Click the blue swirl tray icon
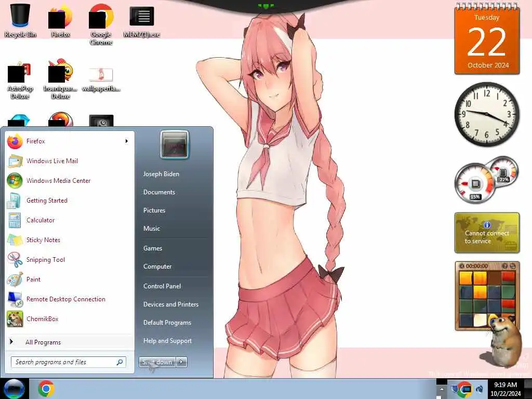The width and height of the screenshot is (532, 399). click(x=480, y=389)
